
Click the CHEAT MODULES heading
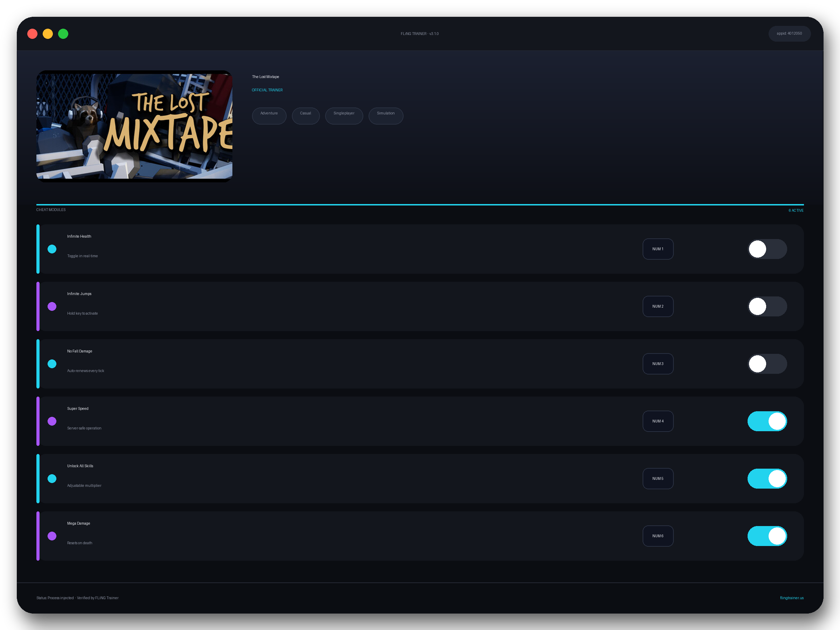click(x=51, y=210)
